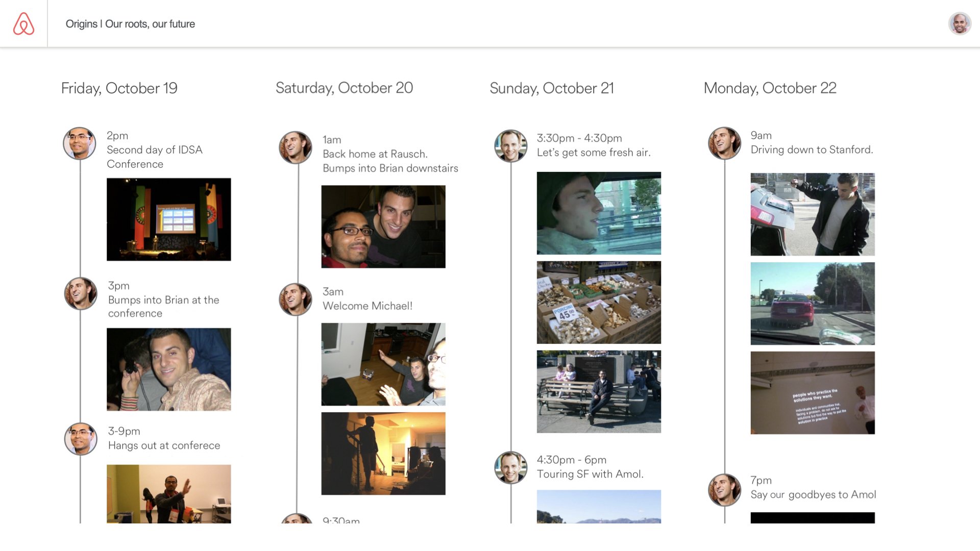Click 'Driving down to Stanford.' text
Viewport: 980px width, 551px height.
(812, 149)
